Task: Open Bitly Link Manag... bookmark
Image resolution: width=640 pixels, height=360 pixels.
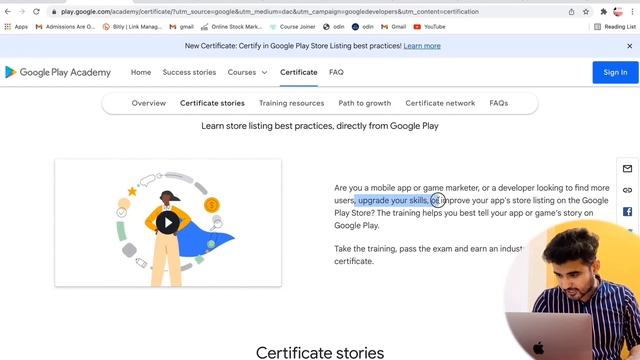Action: coord(132,27)
